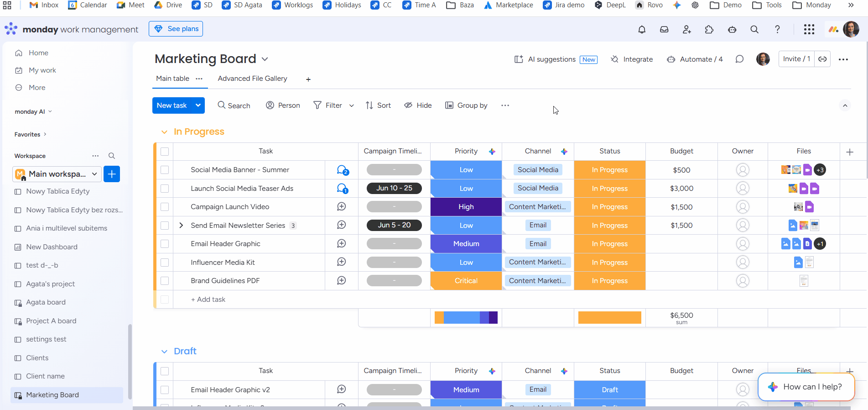Check the Email Header Graphic v2 row
The height and width of the screenshot is (410, 868).
pos(165,390)
